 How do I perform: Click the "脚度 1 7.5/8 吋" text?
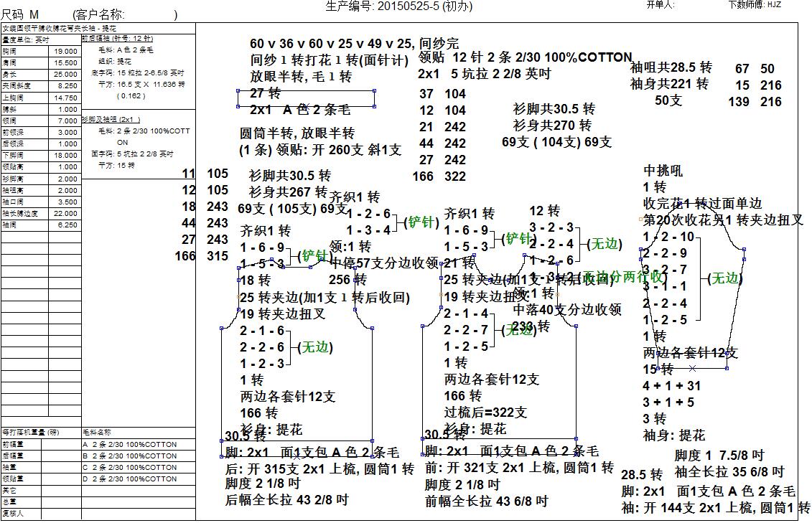(719, 456)
